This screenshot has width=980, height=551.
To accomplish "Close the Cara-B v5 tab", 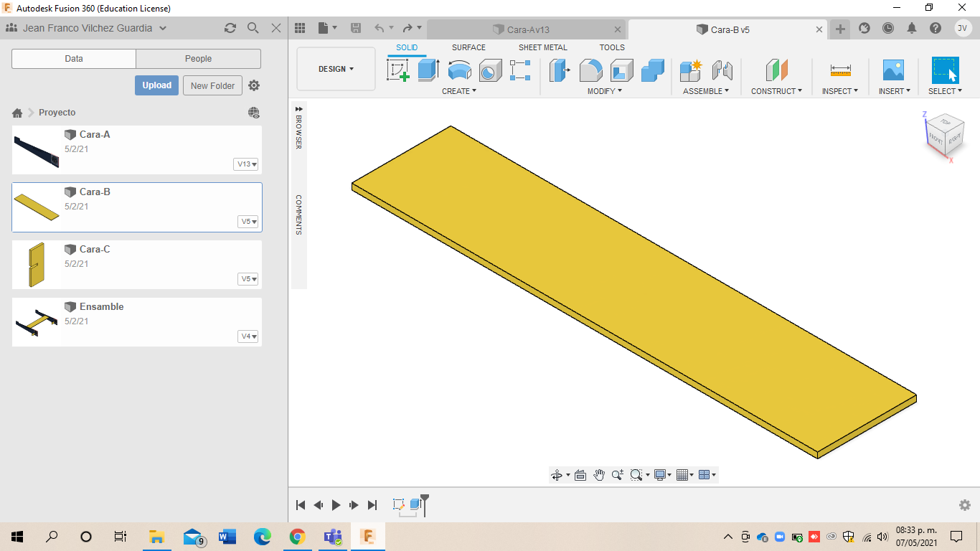I will click(x=820, y=29).
